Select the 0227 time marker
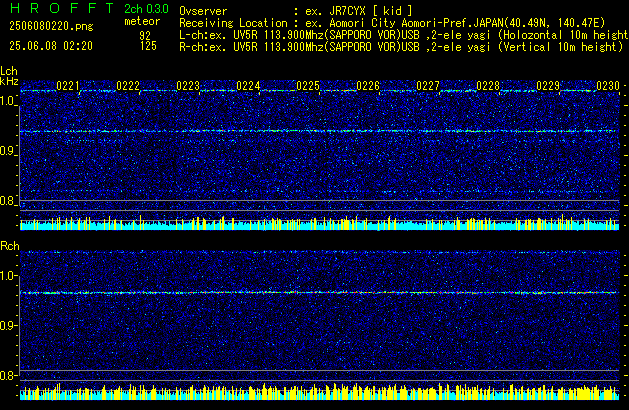The width and height of the screenshot is (629, 410). point(428,86)
